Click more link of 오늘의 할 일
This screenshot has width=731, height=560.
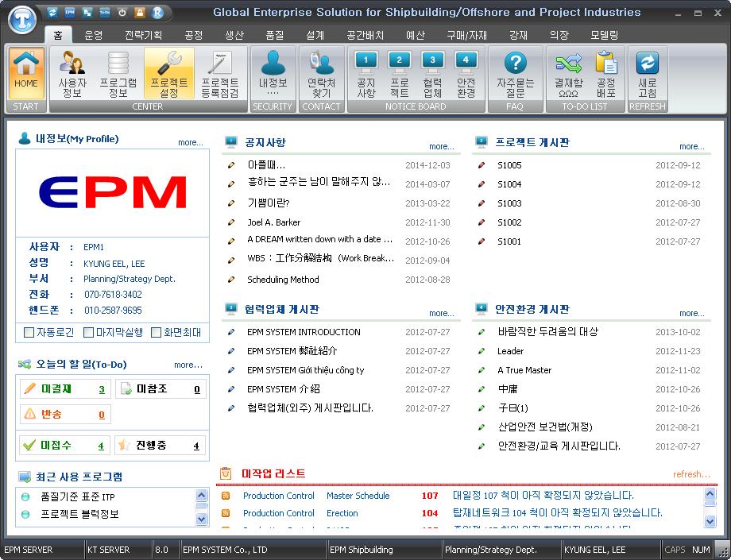click(188, 365)
